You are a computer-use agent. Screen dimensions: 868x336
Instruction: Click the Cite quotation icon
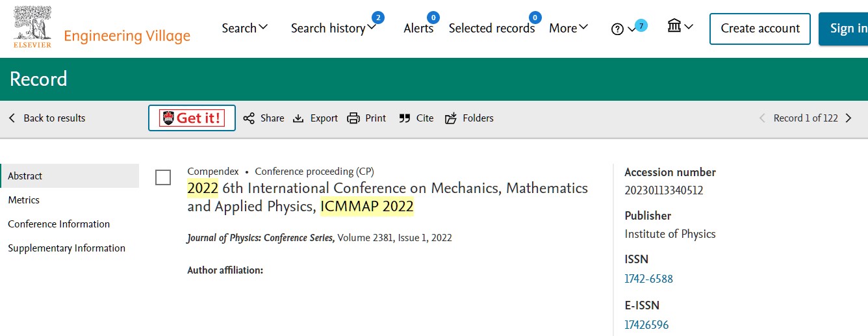(405, 118)
